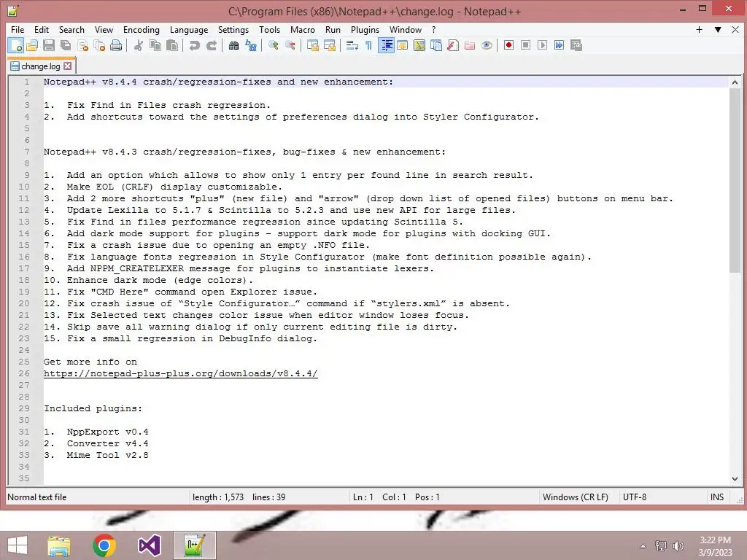Open the Macro menu

point(303,29)
